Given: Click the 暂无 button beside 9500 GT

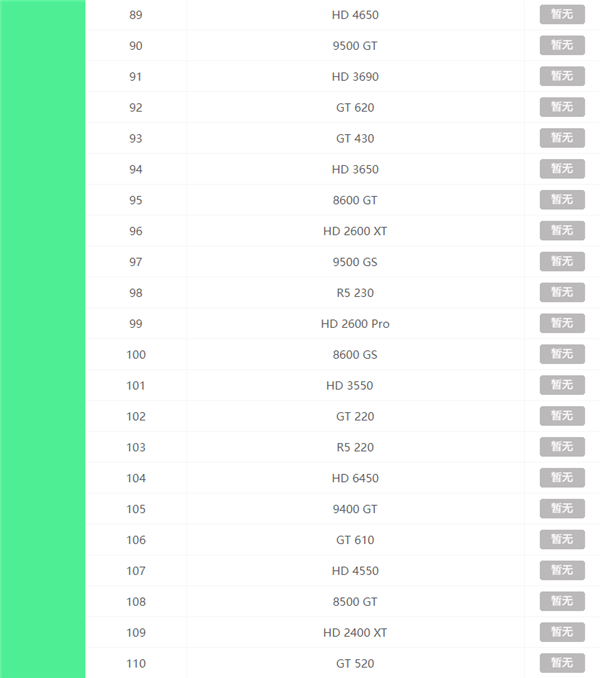Looking at the screenshot, I should pyautogui.click(x=562, y=46).
